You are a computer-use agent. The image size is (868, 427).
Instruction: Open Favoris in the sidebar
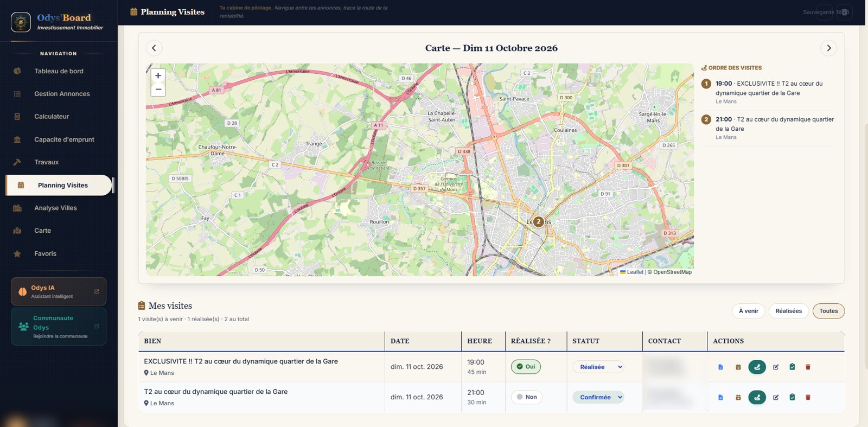59,254
